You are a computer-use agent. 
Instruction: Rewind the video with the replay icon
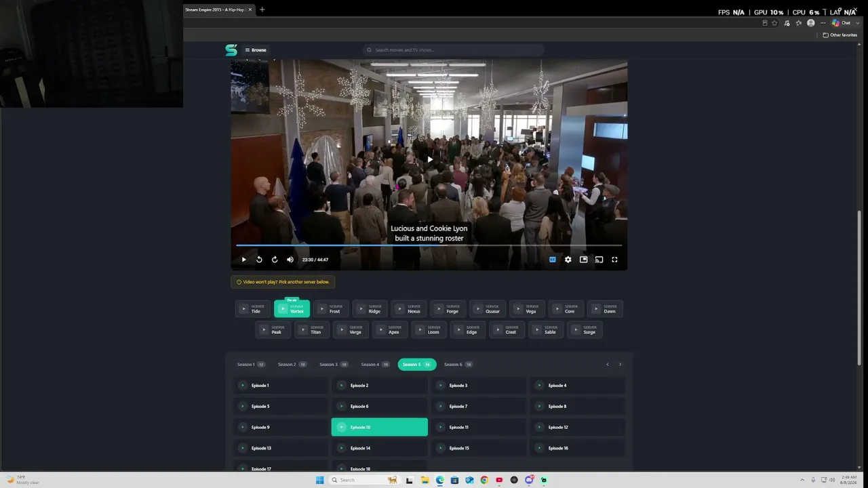259,260
